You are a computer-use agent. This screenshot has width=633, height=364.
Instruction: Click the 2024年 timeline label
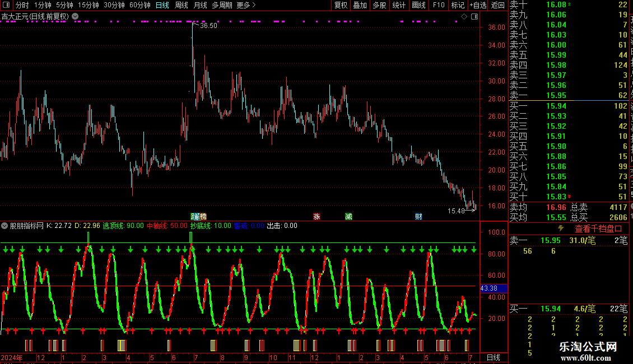click(12, 357)
